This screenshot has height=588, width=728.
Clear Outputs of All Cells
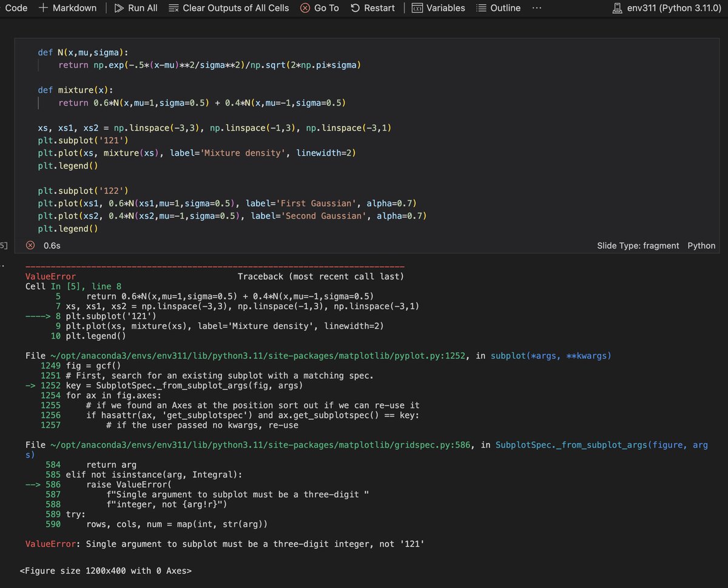229,8
